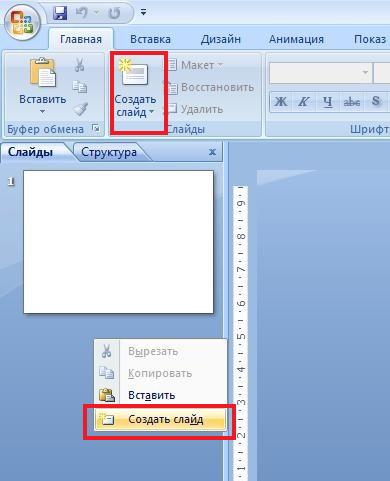Undo the last action
390x481 pixels.
pyautogui.click(x=81, y=13)
